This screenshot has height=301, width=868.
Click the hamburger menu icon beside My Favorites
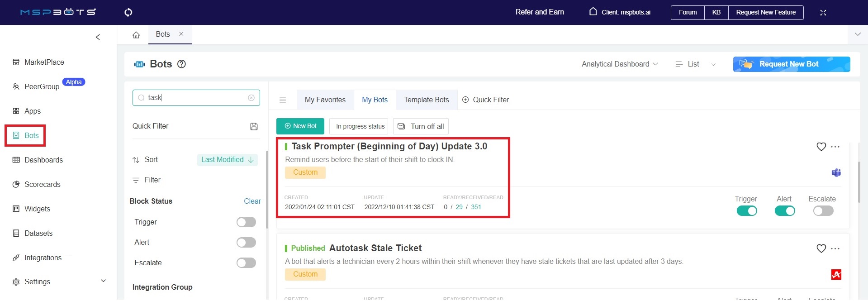point(283,100)
